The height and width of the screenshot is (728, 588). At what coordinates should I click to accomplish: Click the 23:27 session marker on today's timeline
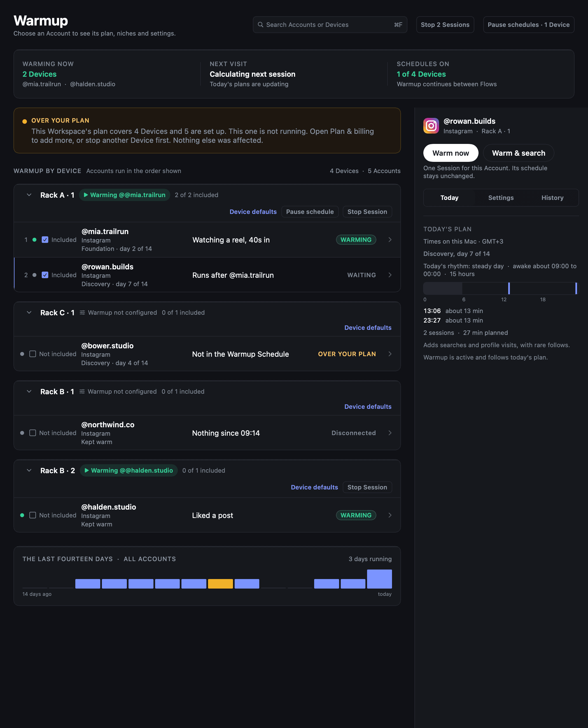576,288
